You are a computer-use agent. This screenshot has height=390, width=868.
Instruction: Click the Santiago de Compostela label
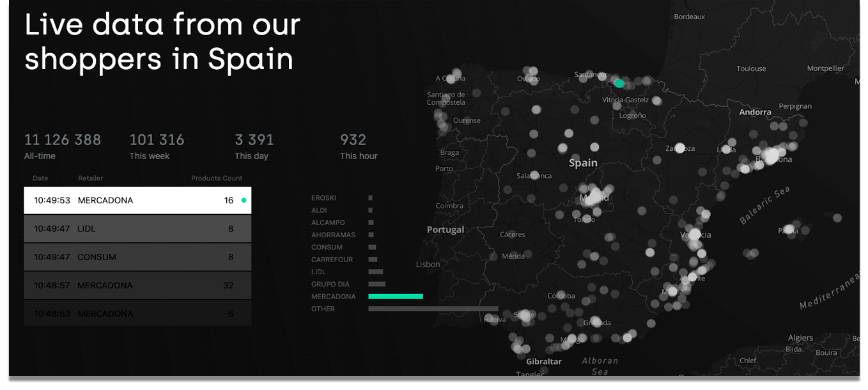pos(446,98)
